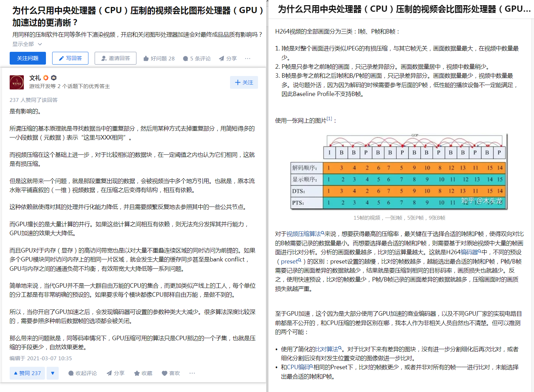Click the 关注问题 button
This screenshot has width=534, height=392.
coord(28,58)
